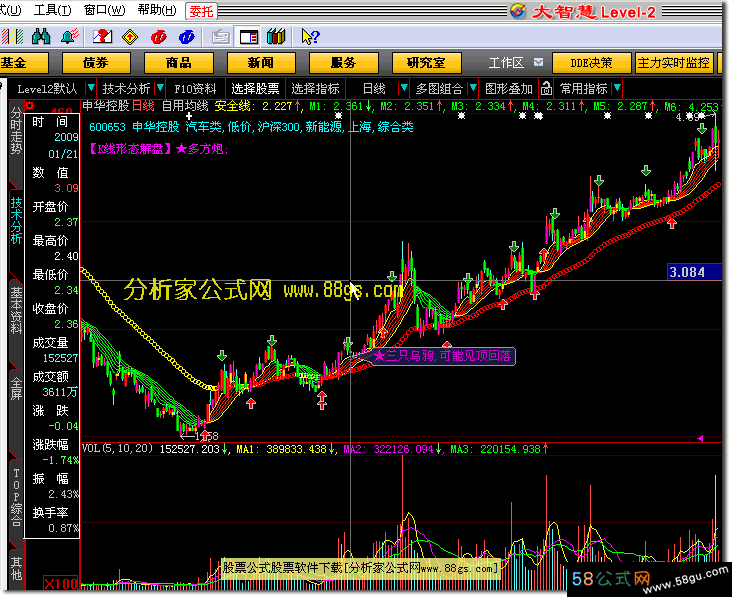Click the 大智慧 logo globe icon
The height and width of the screenshot is (597, 732).
tap(518, 10)
